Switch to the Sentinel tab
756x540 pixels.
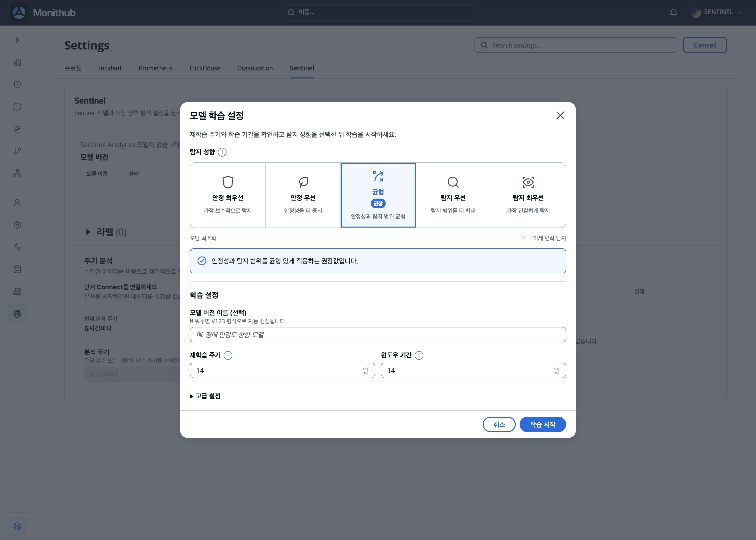[302, 68]
